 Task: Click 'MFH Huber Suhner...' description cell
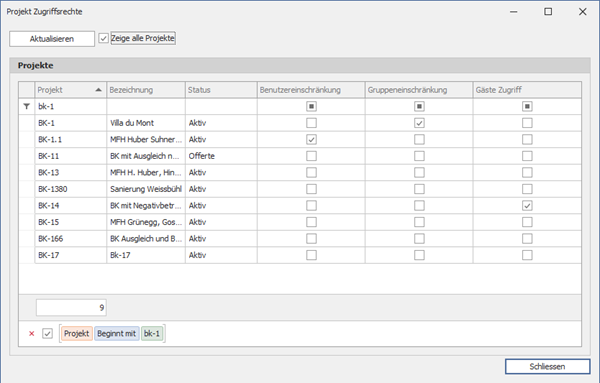tap(146, 139)
